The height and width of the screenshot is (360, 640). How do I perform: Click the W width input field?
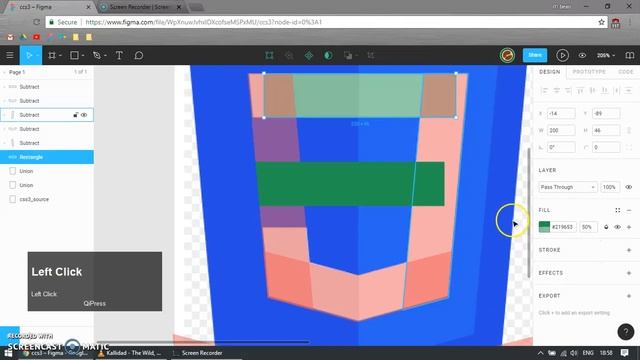pyautogui.click(x=561, y=130)
